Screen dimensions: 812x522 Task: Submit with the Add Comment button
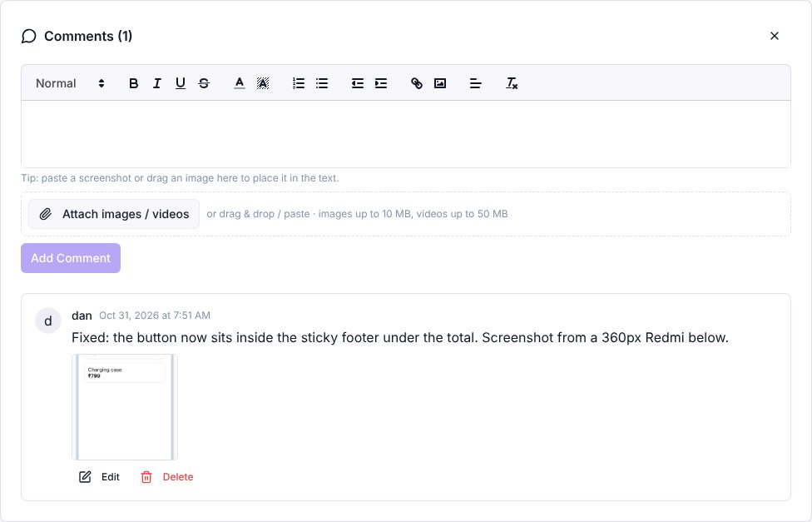click(x=71, y=258)
